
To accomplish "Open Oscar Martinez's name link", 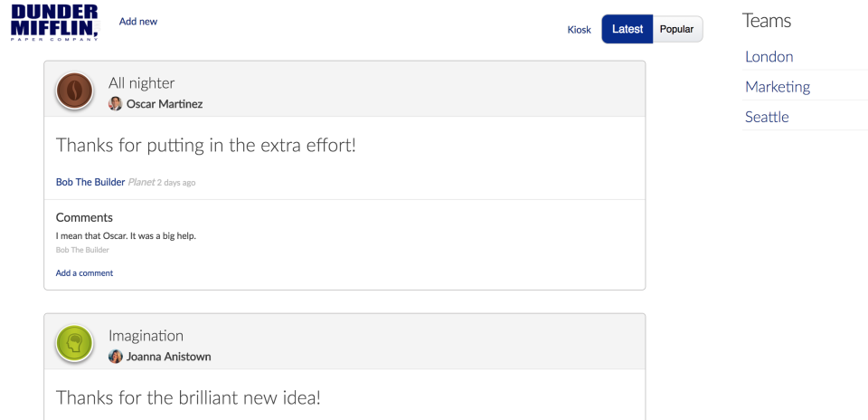I will [165, 103].
